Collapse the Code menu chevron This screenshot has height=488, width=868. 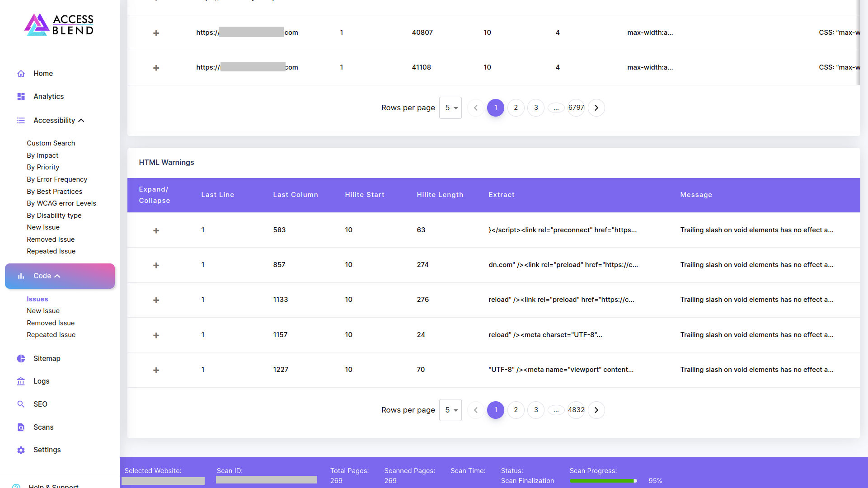point(57,276)
